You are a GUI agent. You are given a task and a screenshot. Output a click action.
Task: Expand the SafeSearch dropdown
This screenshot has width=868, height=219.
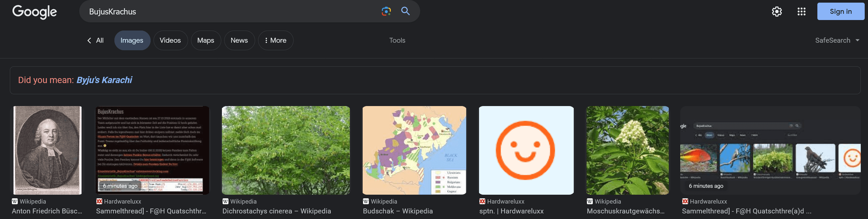[837, 40]
